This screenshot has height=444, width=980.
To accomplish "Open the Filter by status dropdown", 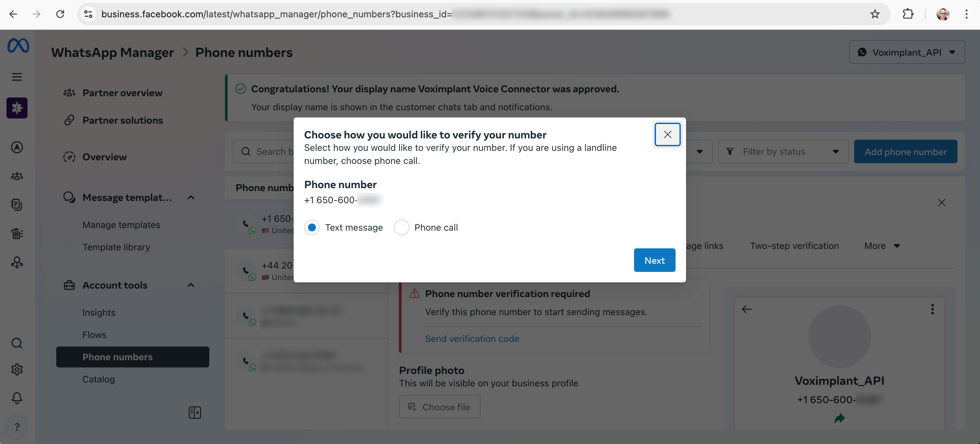I will (x=782, y=151).
